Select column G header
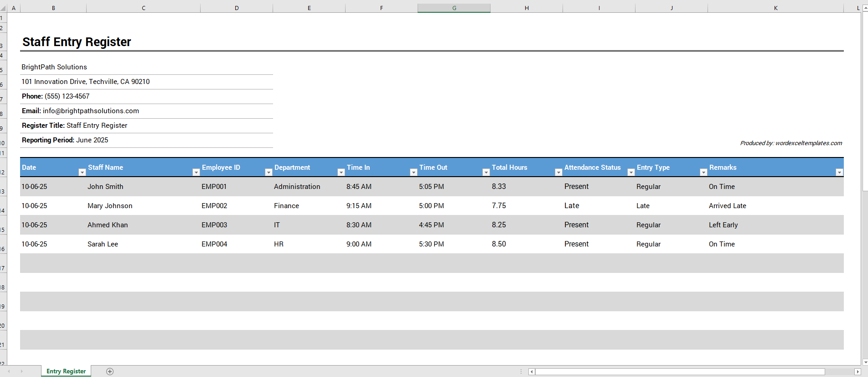This screenshot has width=868, height=377. pos(454,8)
